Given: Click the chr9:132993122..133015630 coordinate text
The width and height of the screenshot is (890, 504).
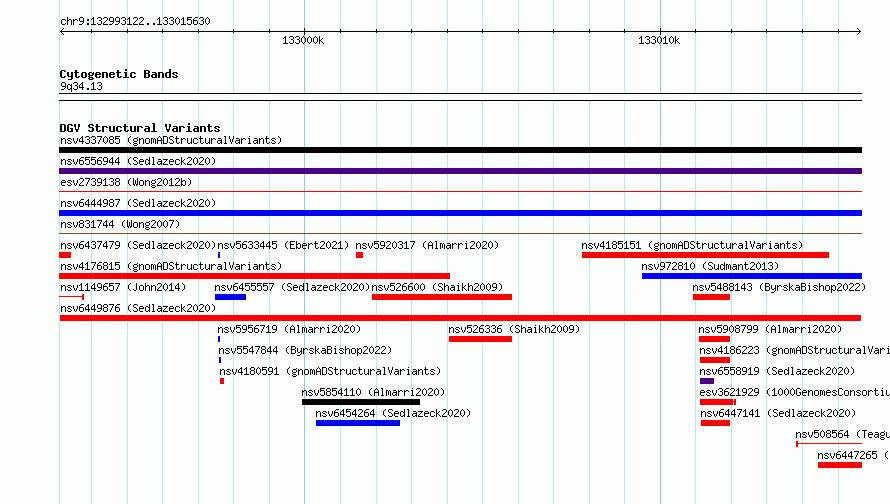Looking at the screenshot, I should [135, 21].
